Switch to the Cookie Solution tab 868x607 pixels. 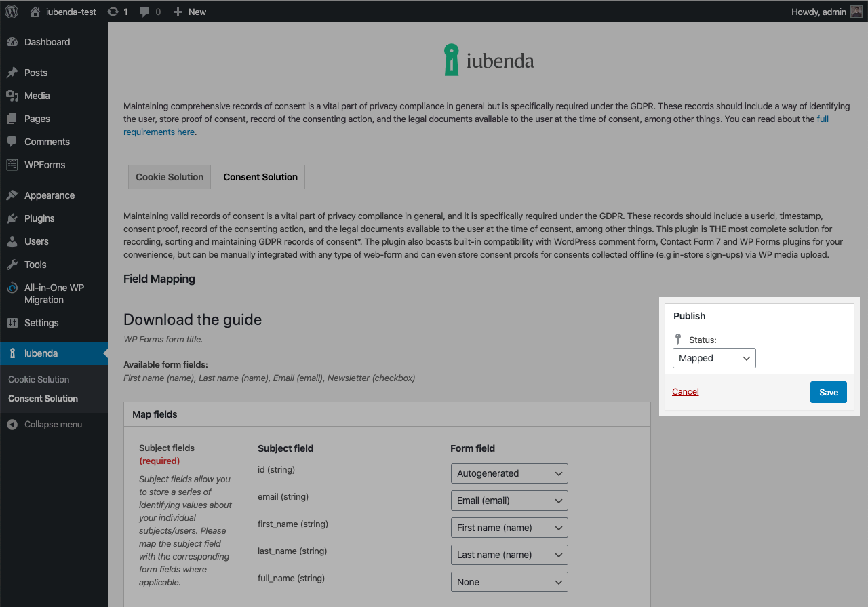pos(169,176)
